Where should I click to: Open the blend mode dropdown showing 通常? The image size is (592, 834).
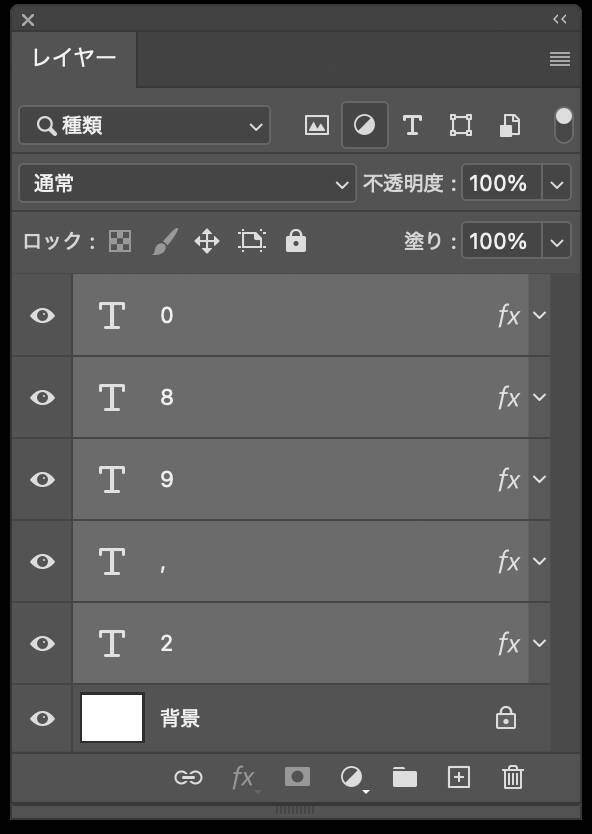click(185, 183)
